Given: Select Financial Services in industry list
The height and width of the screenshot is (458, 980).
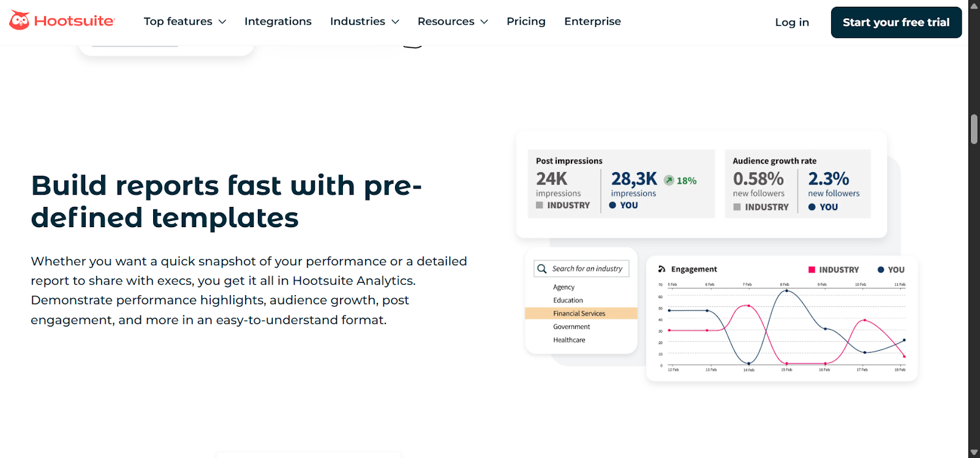Looking at the screenshot, I should pos(579,313).
